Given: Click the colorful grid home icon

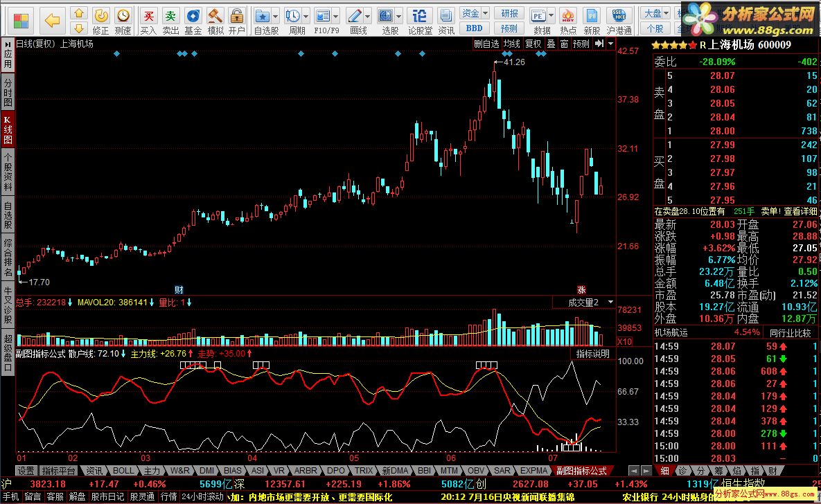Looking at the screenshot, I should tap(21, 20).
